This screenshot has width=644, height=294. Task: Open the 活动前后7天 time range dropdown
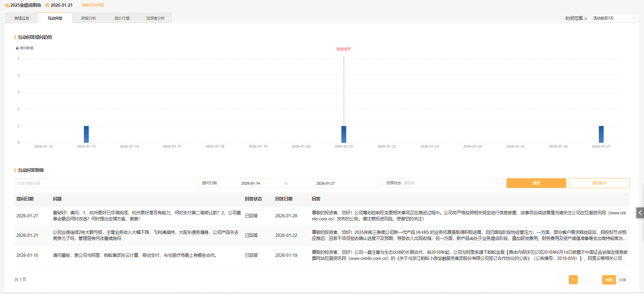click(614, 18)
